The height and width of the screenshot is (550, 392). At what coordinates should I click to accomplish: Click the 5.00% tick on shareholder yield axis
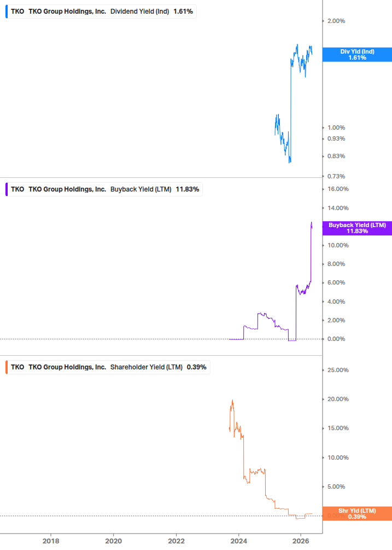point(336,487)
